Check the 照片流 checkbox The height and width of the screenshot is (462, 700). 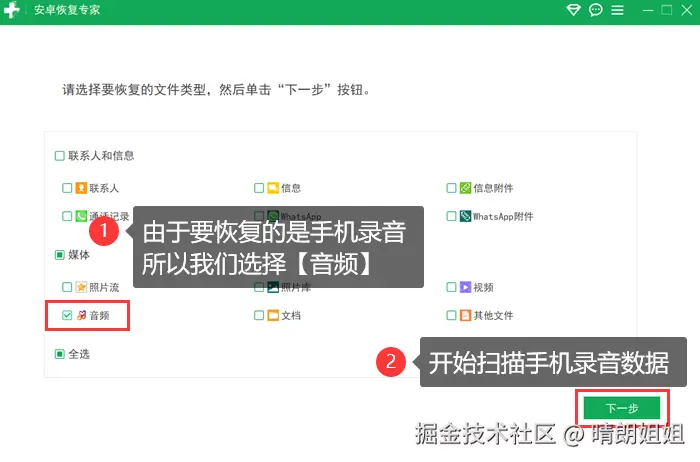point(67,287)
